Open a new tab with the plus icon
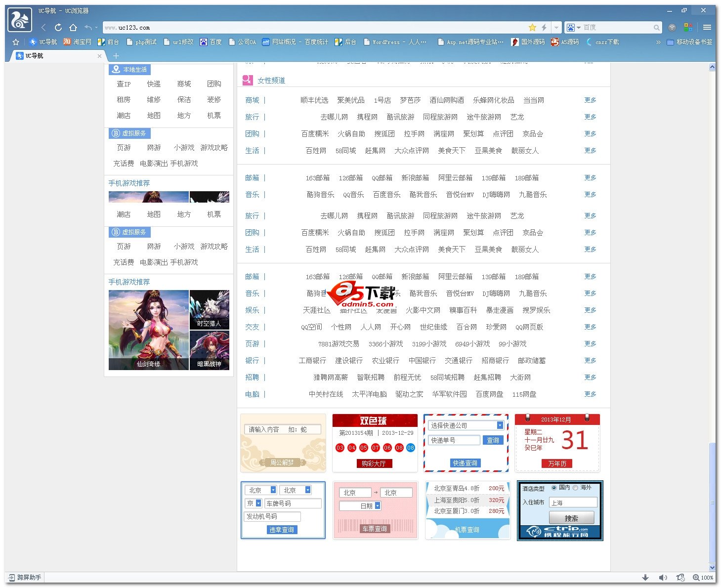Image resolution: width=721 pixels, height=588 pixels. point(116,56)
